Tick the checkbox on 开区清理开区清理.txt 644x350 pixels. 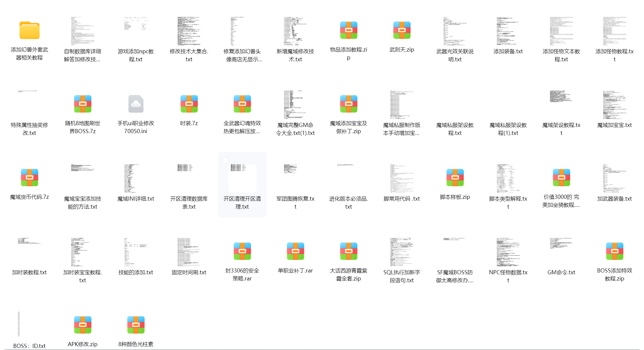225,161
